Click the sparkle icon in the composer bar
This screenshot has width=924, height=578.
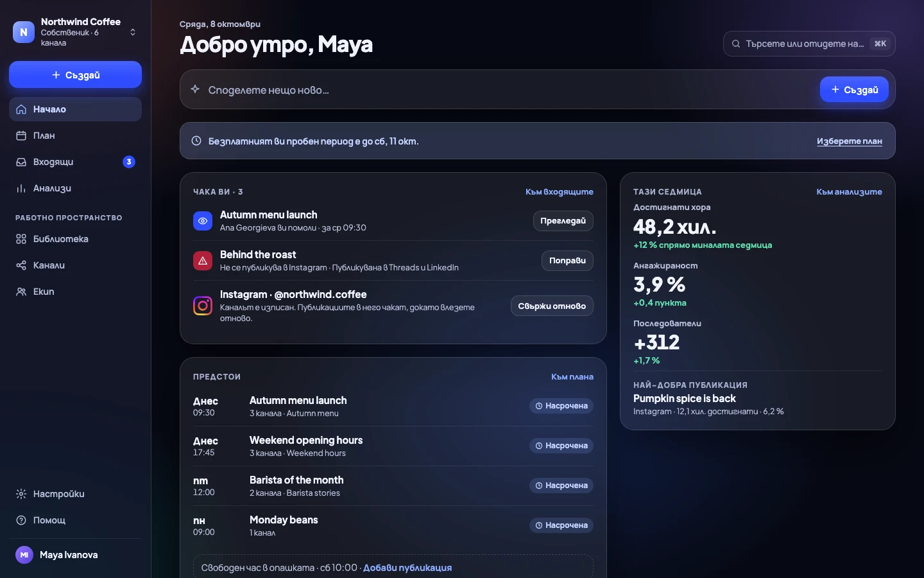[x=195, y=89]
